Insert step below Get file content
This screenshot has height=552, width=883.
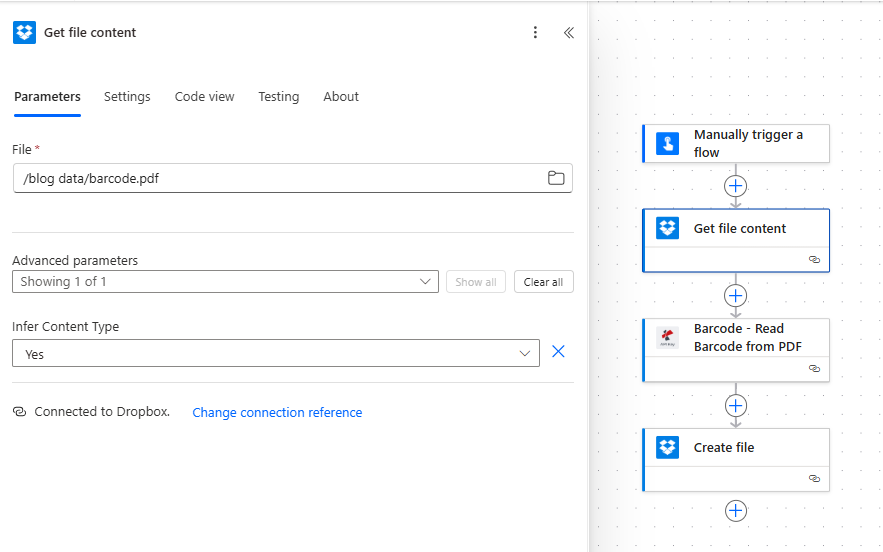point(736,296)
